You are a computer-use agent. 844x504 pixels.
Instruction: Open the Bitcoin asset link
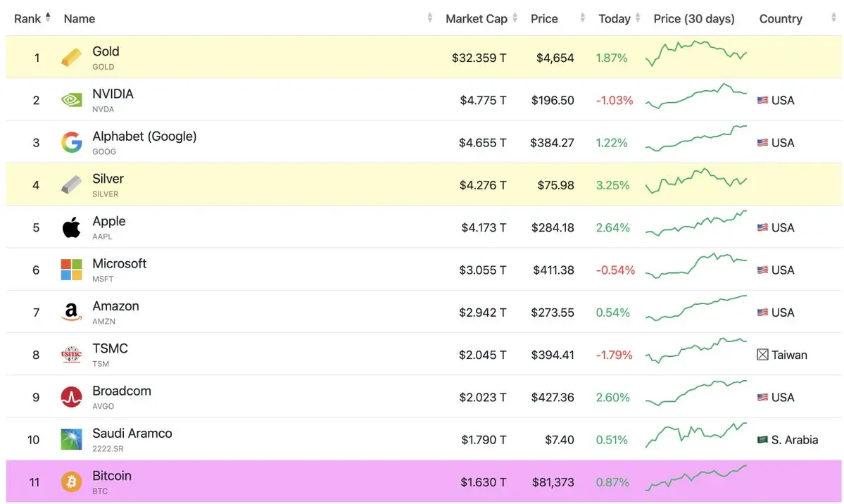point(111,476)
